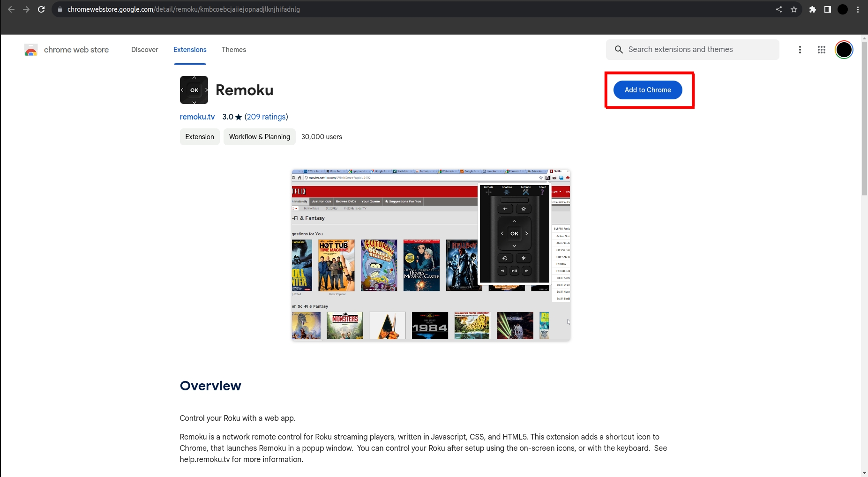Open Web Store more options menu
The width and height of the screenshot is (868, 477).
tap(800, 50)
